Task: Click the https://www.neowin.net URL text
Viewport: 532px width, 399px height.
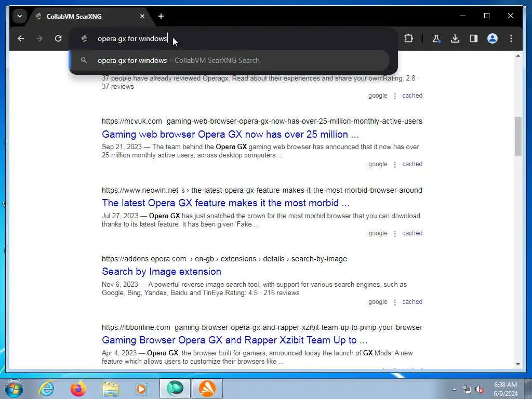Action: coord(140,190)
